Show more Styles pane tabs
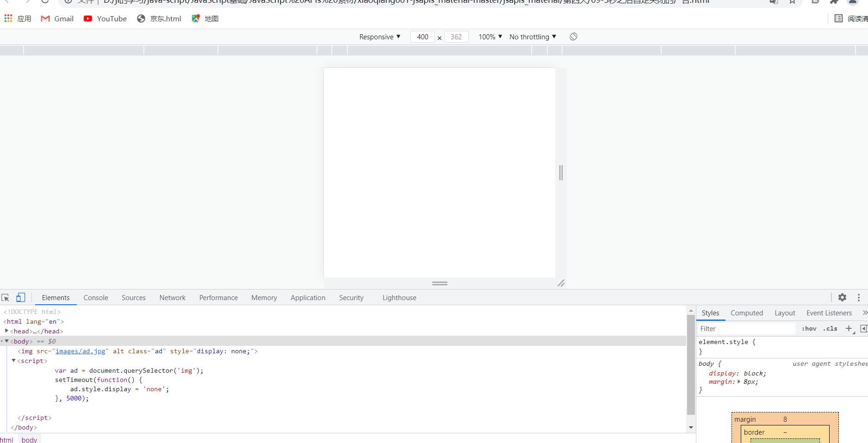This screenshot has width=868, height=443. click(x=865, y=313)
